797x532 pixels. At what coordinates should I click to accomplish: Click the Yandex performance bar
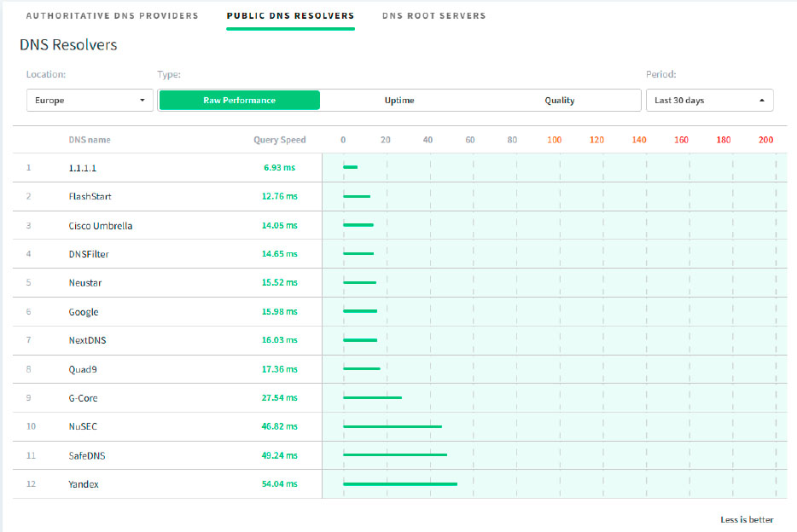coord(400,483)
